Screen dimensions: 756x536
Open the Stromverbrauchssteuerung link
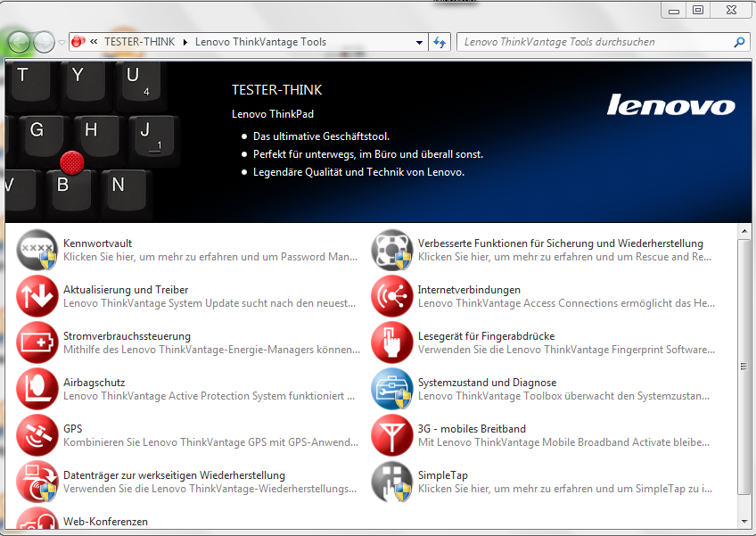click(127, 336)
